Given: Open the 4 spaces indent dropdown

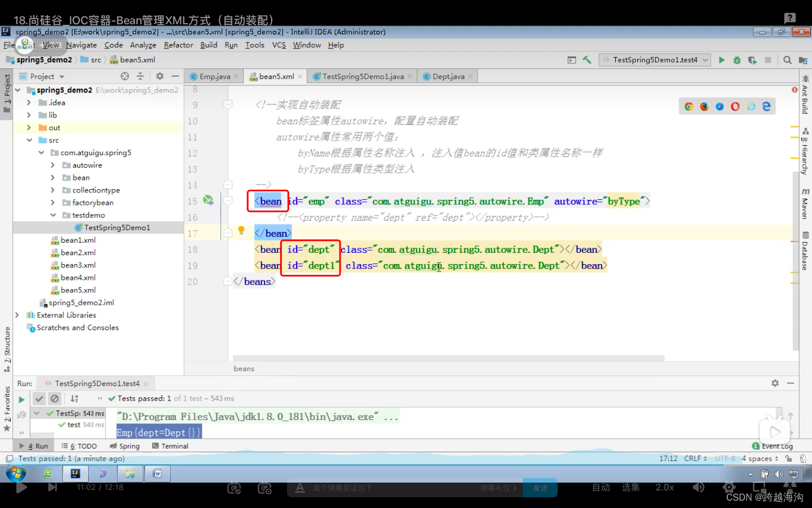Looking at the screenshot, I should point(760,458).
